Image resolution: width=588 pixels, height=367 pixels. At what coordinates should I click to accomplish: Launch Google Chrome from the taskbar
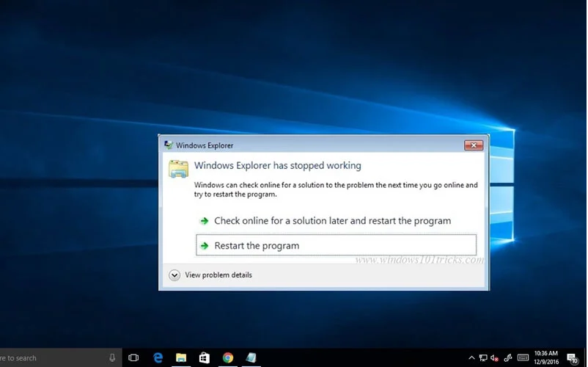[x=227, y=357]
